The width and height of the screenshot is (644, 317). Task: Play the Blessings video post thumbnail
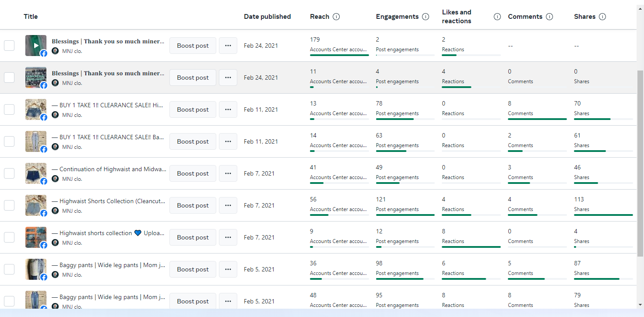36,46
